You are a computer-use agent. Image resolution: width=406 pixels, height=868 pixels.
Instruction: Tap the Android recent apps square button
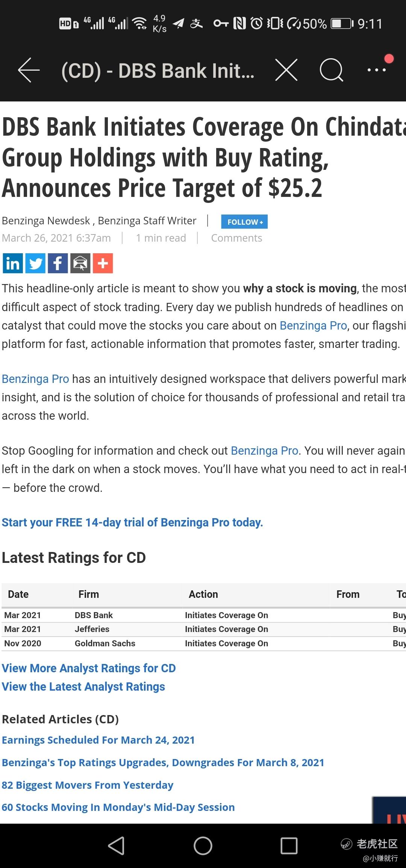pyautogui.click(x=289, y=846)
